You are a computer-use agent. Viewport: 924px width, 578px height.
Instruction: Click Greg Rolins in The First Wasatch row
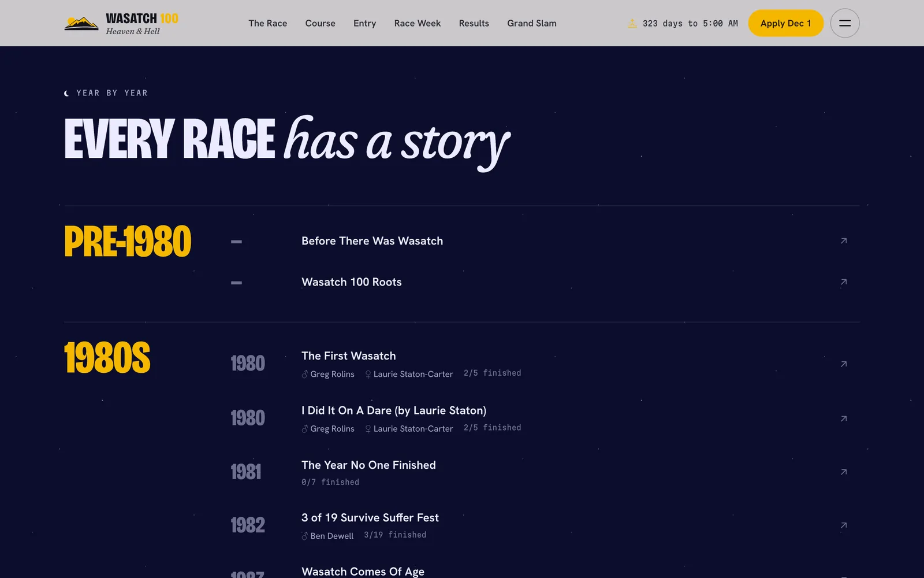[332, 375]
